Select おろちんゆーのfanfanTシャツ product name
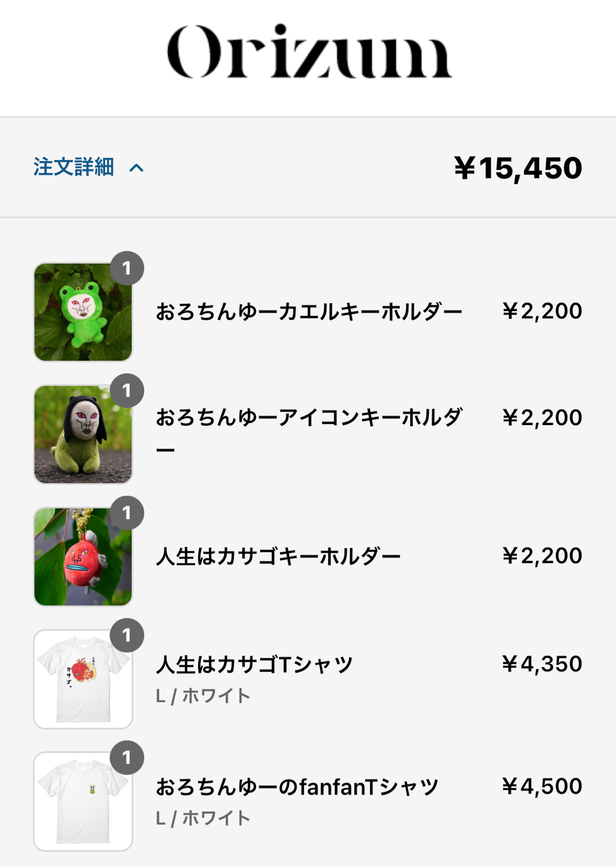The height and width of the screenshot is (867, 616). [x=297, y=787]
